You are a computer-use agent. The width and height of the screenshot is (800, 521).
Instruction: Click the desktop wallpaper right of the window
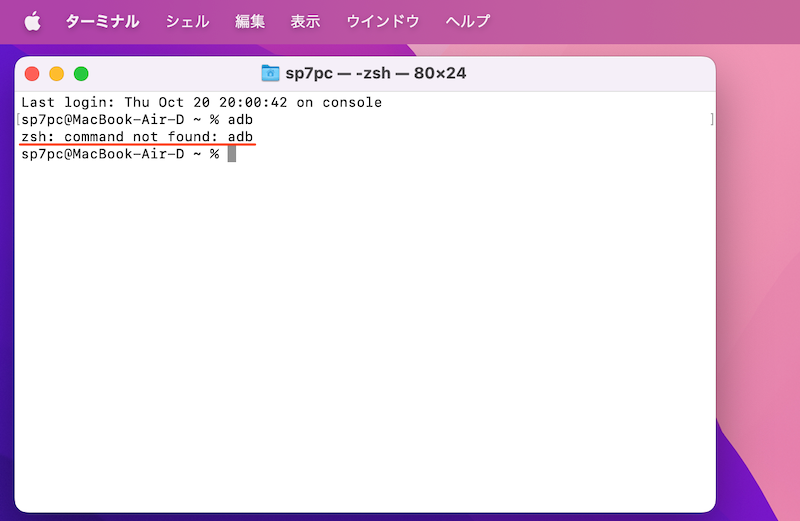click(x=758, y=300)
